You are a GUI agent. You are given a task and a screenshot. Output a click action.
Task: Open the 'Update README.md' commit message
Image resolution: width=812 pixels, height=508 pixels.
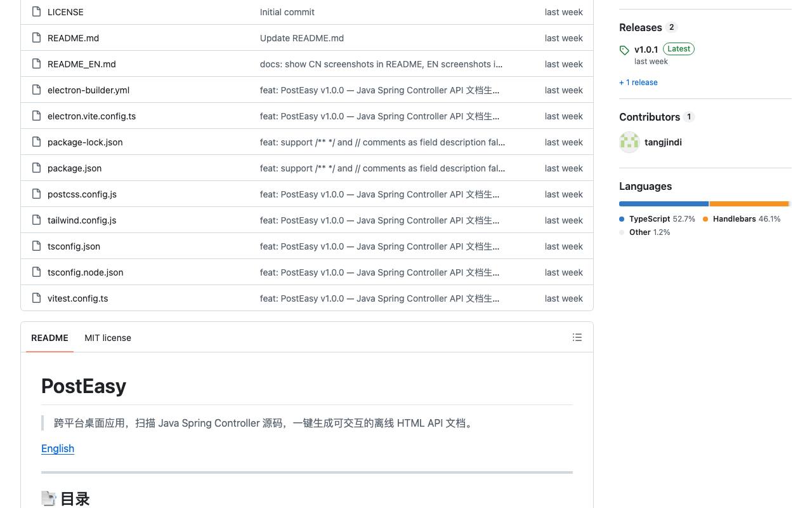302,38
